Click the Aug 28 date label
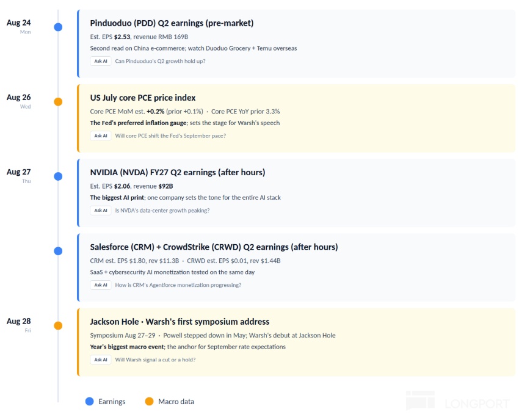The width and height of the screenshot is (519, 420). (18, 321)
